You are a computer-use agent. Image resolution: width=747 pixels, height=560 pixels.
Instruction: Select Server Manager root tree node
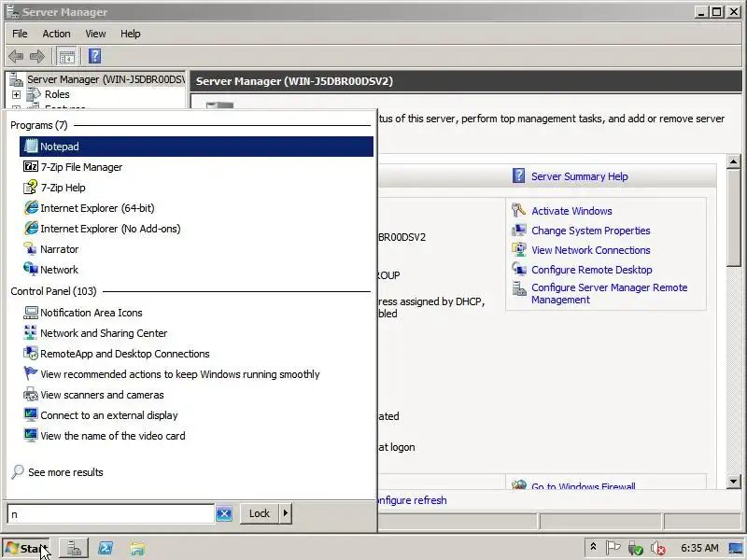(106, 79)
